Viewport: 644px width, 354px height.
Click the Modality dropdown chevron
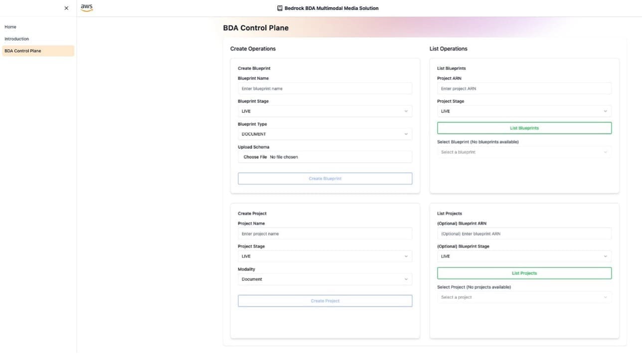pos(407,279)
